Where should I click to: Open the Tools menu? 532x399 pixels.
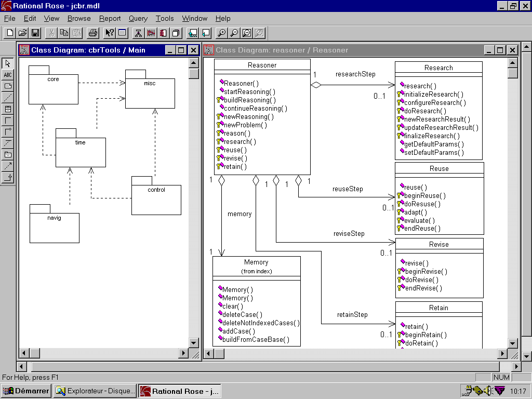[165, 18]
